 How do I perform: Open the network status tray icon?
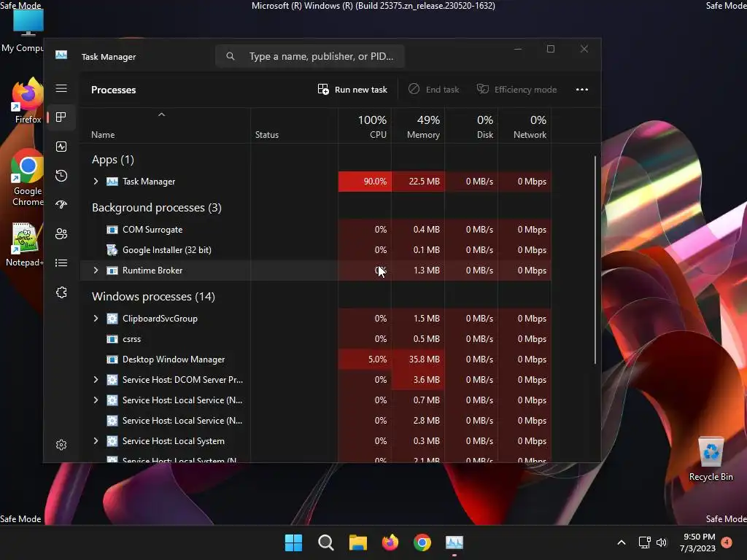645,542
